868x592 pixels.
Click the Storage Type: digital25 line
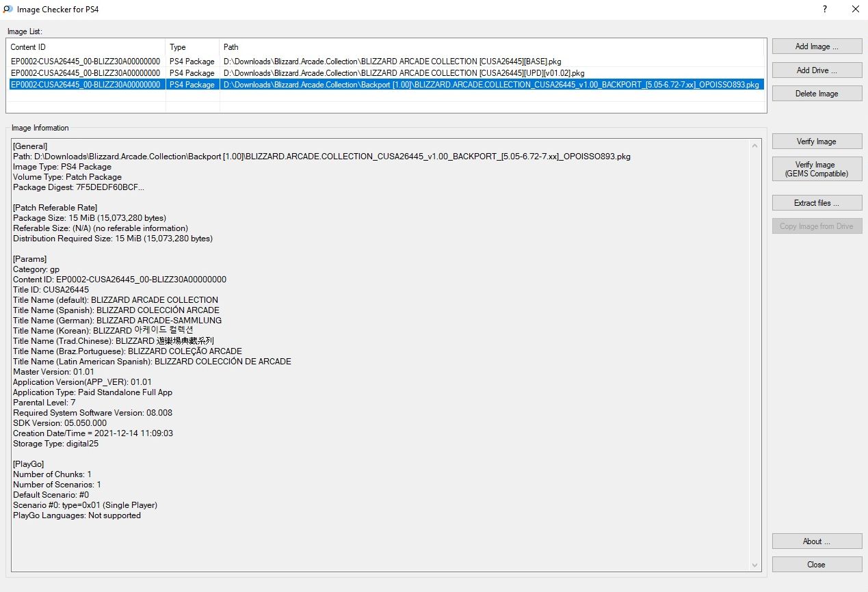(55, 444)
